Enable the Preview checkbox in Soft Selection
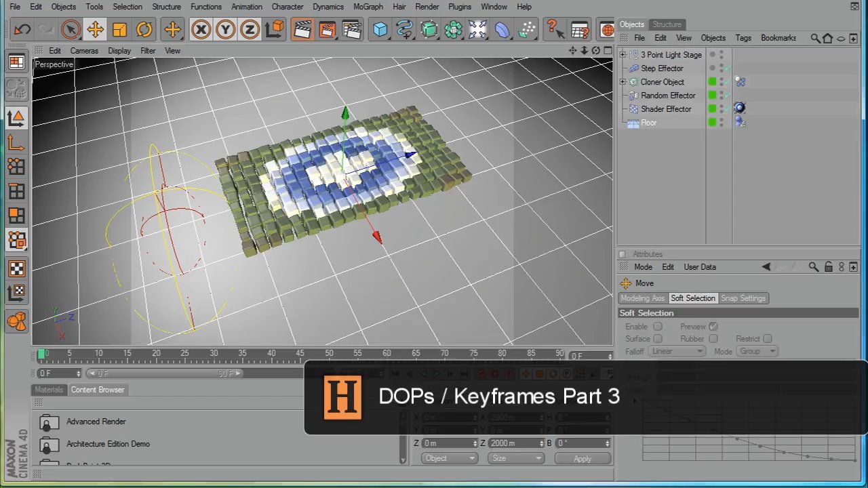The image size is (868, 488). coord(713,326)
